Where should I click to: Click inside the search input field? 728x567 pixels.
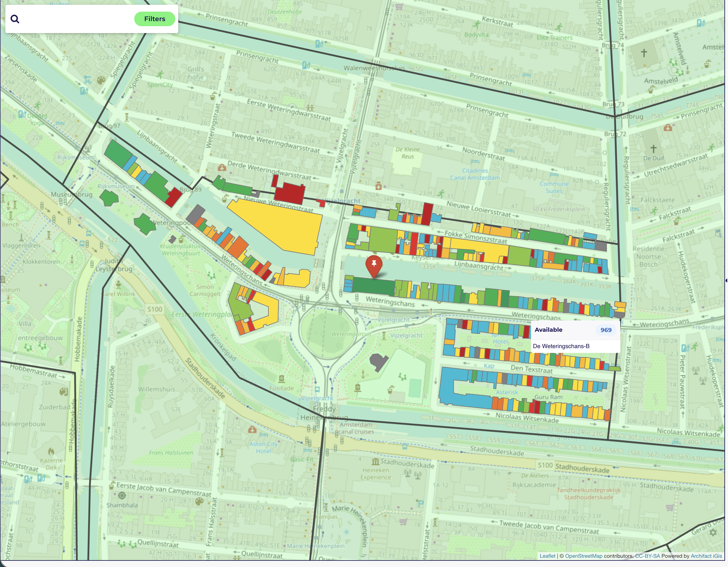pos(77,19)
